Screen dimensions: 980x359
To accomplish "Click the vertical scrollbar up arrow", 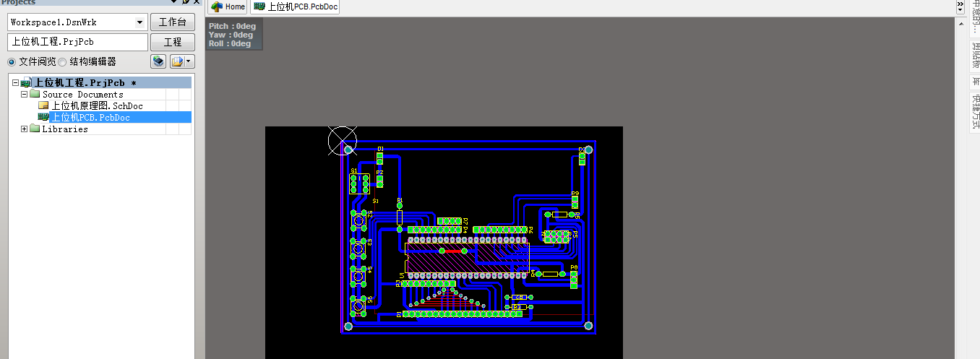I will coord(961,24).
